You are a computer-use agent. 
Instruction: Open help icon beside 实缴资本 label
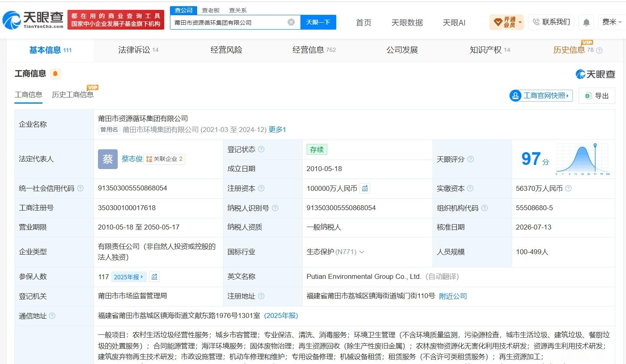pos(470,188)
